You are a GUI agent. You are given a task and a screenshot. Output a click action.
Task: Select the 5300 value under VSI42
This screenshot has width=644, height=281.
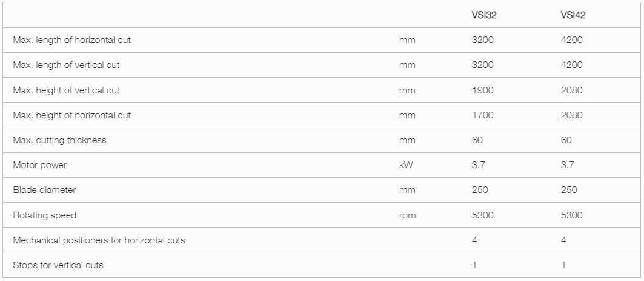[572, 215]
